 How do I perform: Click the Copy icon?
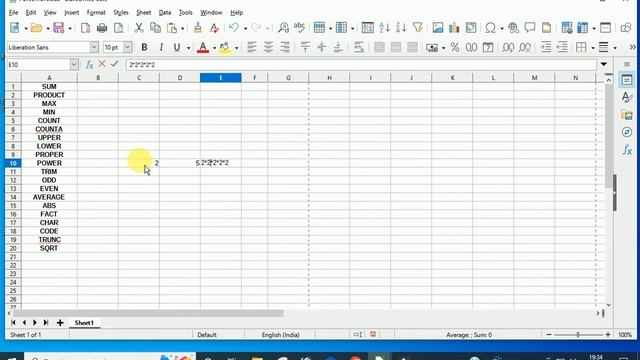coord(155,28)
